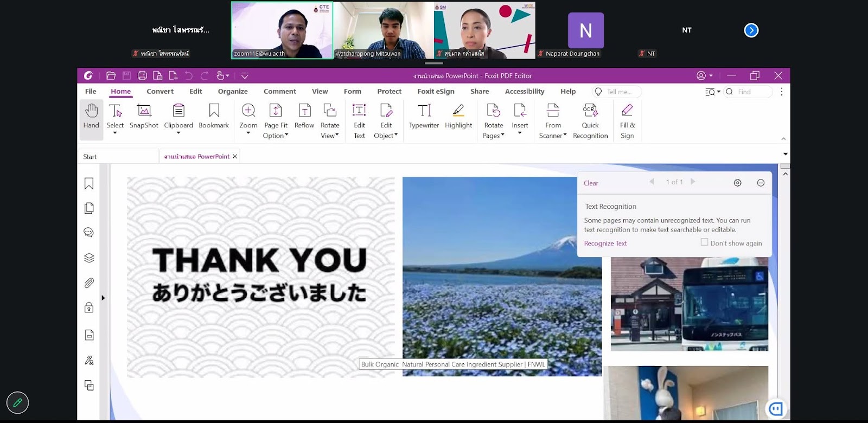Choose the Highlight tool

pyautogui.click(x=458, y=117)
